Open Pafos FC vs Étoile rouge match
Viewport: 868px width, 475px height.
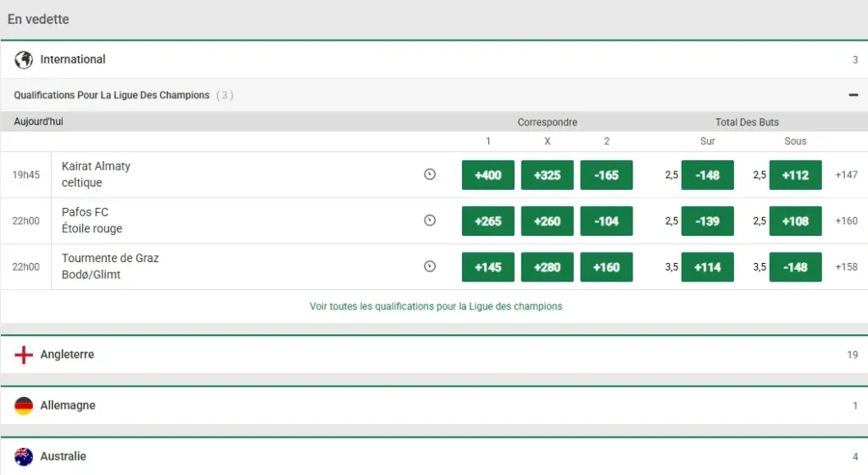pyautogui.click(x=92, y=221)
